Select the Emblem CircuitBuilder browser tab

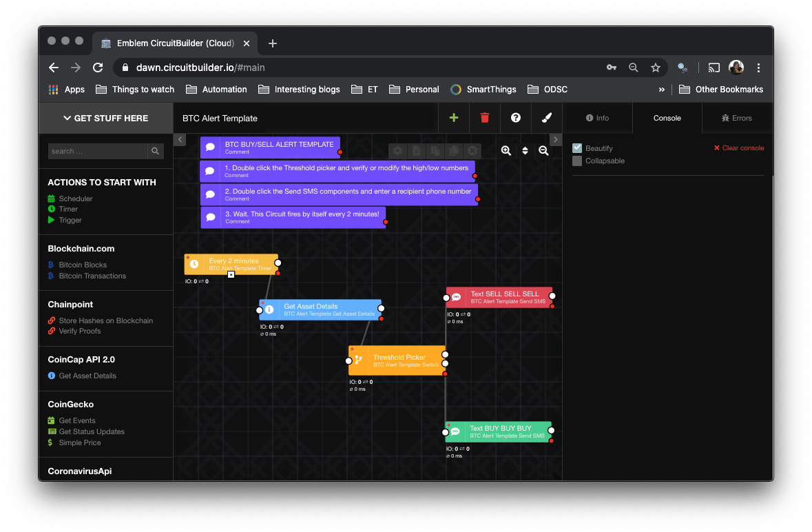(175, 43)
